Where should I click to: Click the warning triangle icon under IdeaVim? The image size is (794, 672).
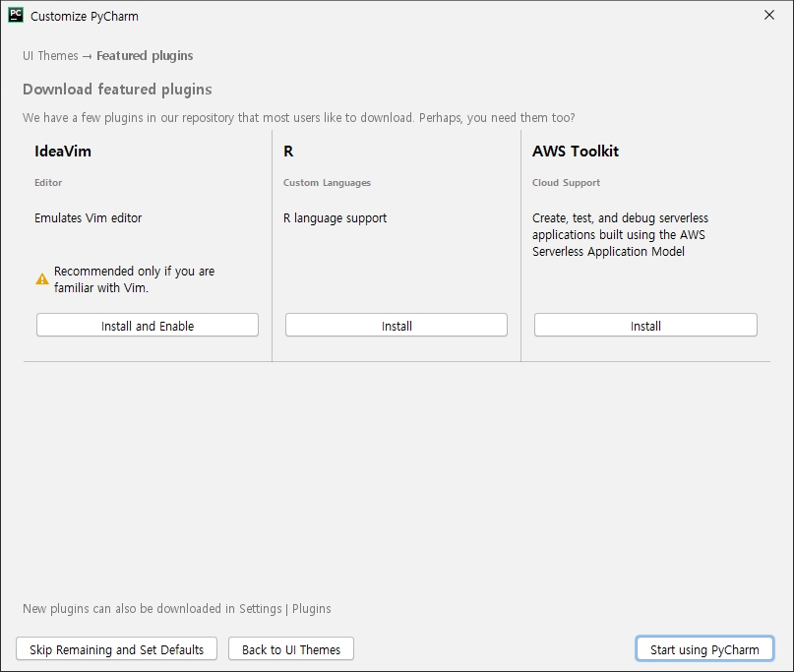pos(42,279)
